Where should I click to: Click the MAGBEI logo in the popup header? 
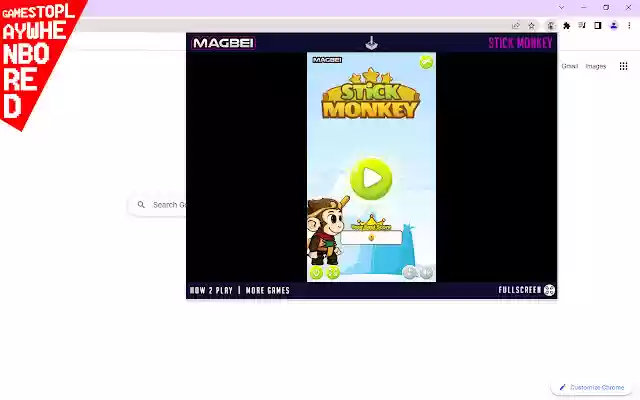[223, 43]
